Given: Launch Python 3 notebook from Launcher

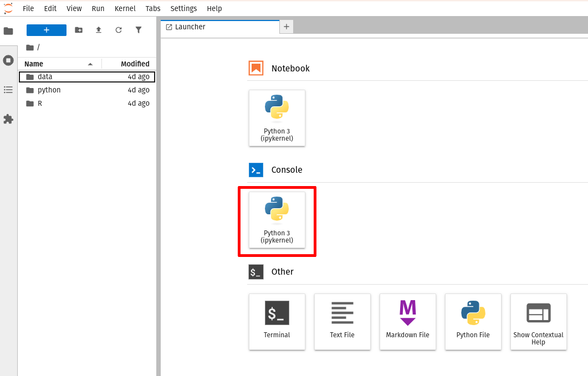Looking at the screenshot, I should [x=277, y=118].
